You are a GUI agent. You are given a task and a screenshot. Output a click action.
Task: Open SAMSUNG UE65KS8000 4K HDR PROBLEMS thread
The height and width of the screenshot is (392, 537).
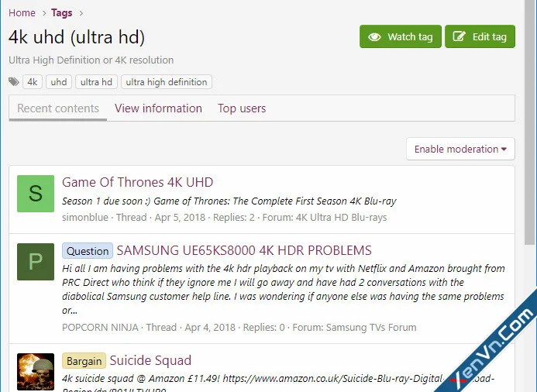click(244, 250)
